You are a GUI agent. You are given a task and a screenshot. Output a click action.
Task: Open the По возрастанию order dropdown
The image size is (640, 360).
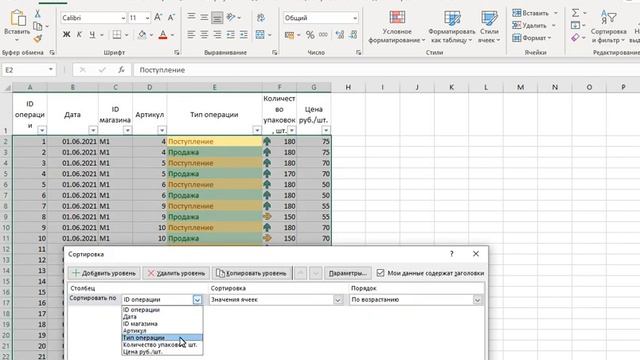[x=477, y=300]
